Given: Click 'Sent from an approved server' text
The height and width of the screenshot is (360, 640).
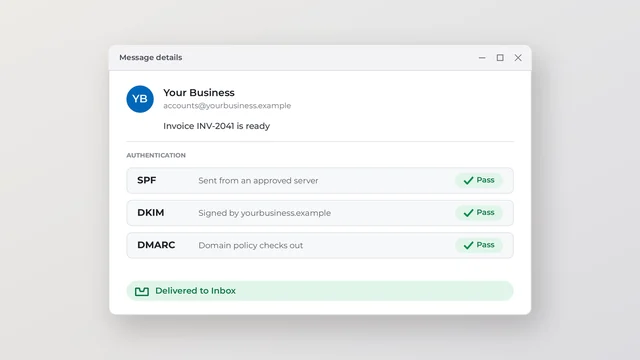Looking at the screenshot, I should click(x=258, y=181).
